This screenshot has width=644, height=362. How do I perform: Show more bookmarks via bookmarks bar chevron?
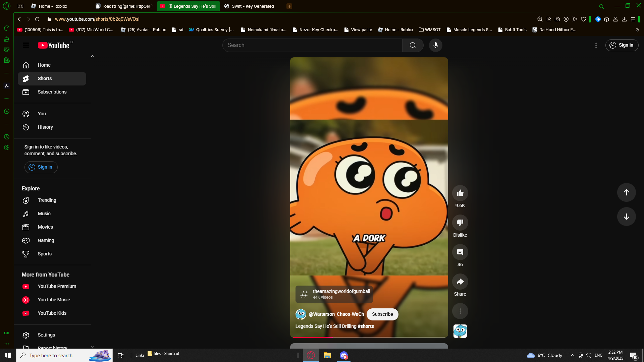tap(637, 30)
